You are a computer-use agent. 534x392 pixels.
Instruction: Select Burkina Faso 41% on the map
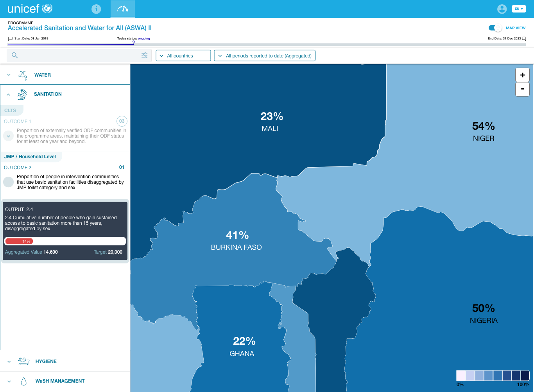tap(237, 241)
